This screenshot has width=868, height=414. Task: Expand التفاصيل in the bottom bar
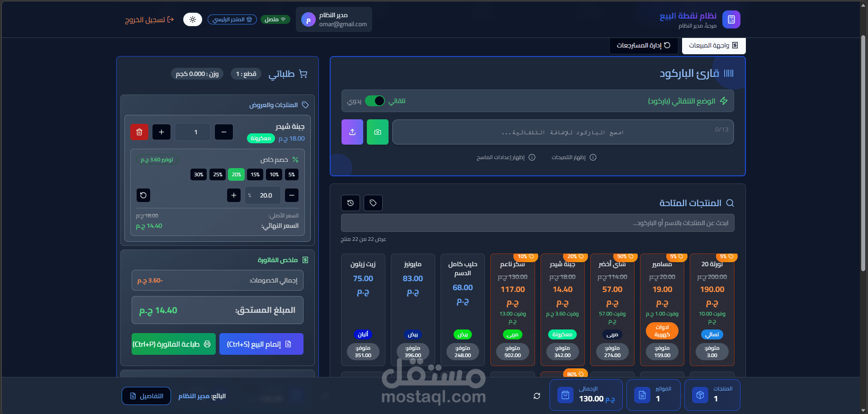pos(146,395)
